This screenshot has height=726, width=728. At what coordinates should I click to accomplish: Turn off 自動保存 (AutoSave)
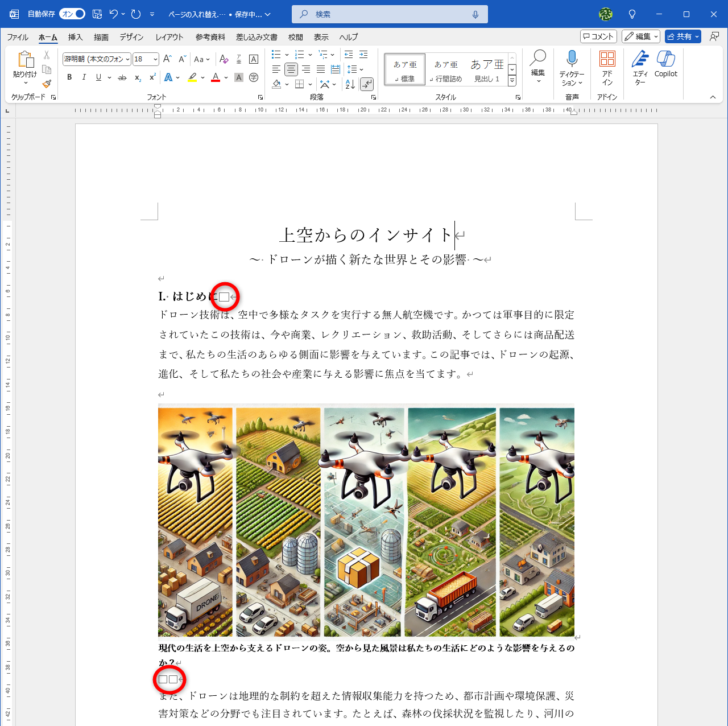72,14
